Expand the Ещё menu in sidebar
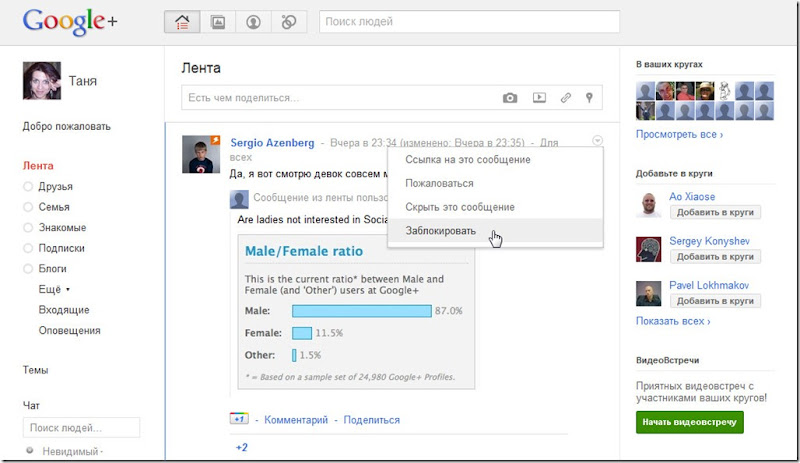Viewport: 800px width, 463px height. [x=54, y=289]
